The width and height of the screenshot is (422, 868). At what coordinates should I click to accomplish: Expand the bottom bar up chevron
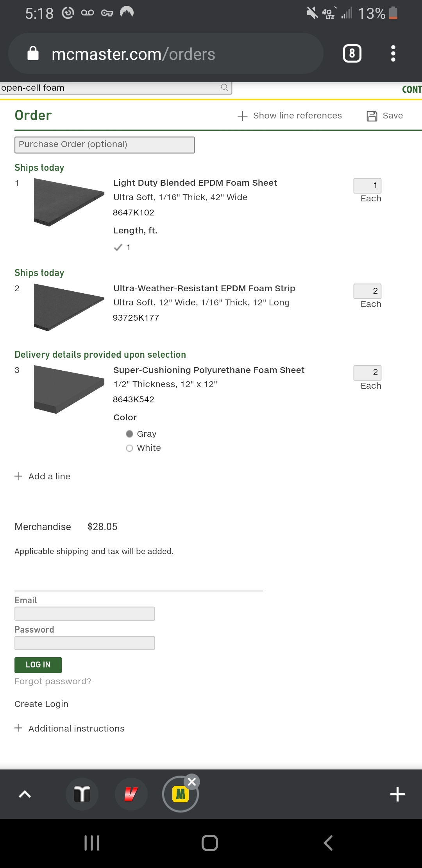click(x=25, y=794)
